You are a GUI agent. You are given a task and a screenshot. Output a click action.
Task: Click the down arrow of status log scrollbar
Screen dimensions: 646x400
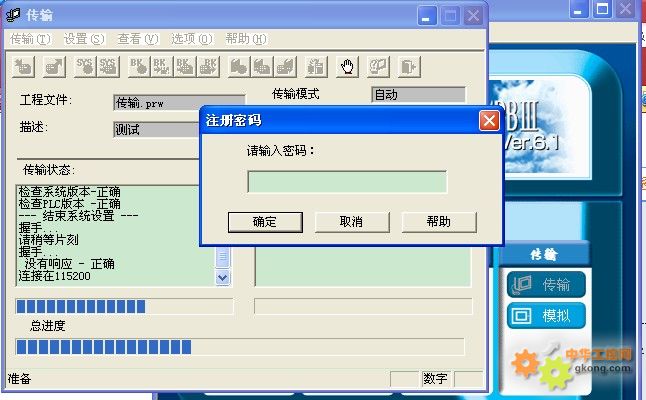click(223, 277)
